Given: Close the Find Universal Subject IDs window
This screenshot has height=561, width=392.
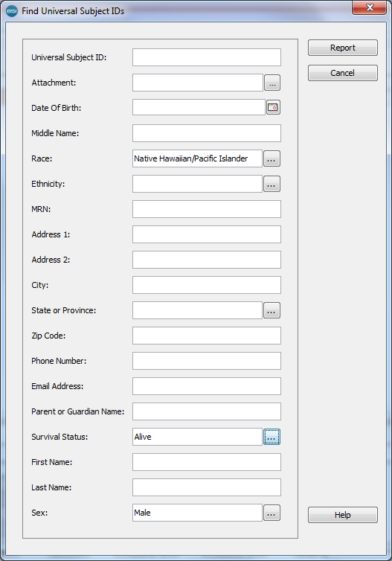Looking at the screenshot, I should click(x=370, y=7).
